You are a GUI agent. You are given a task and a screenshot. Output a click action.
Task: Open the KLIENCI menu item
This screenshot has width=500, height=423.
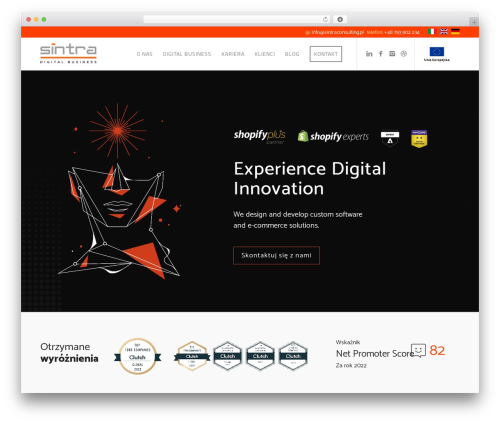coord(265,54)
